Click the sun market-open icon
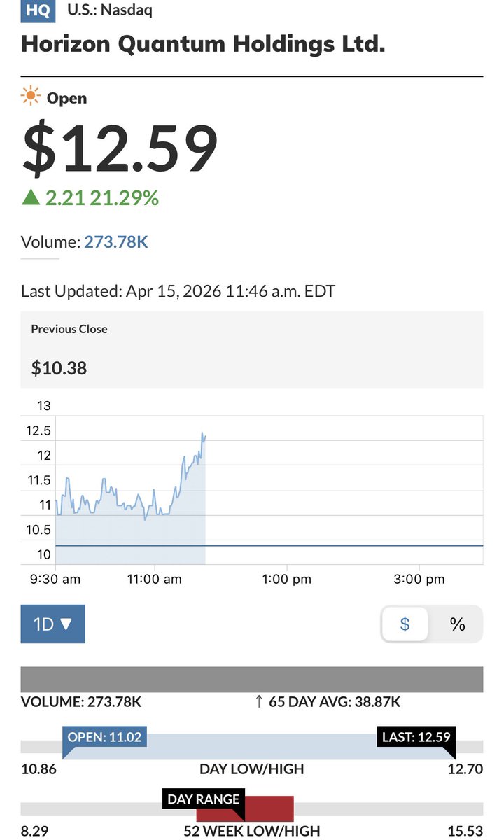Image resolution: width=504 pixels, height=840 pixels. click(x=31, y=97)
